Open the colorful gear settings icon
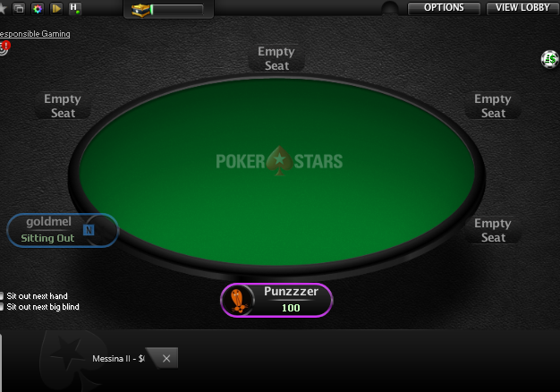The width and height of the screenshot is (560, 392). (x=38, y=8)
